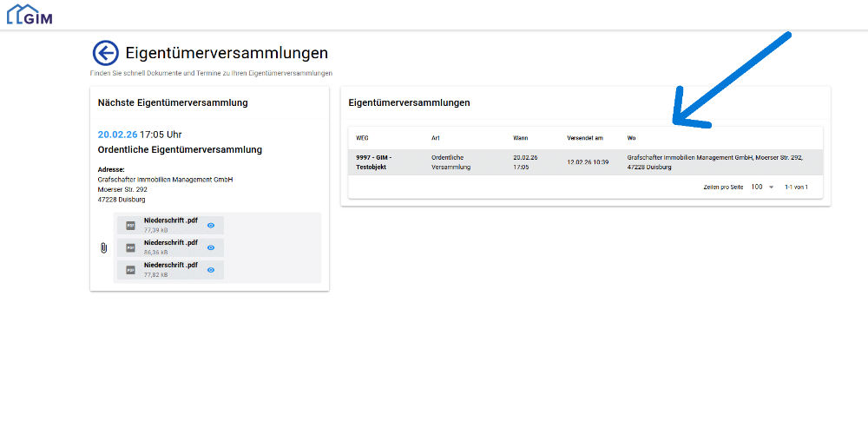Screen dimensions: 868x434
Task: Click the Art column header
Action: pyautogui.click(x=435, y=138)
